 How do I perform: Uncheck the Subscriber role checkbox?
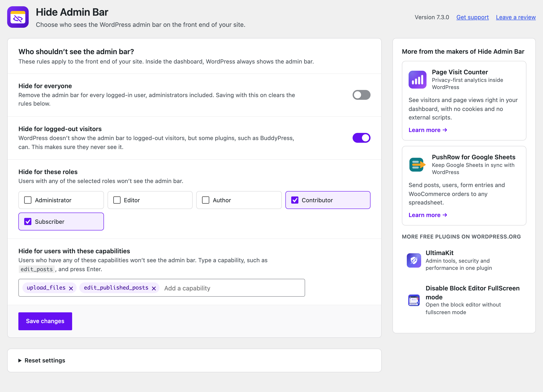point(28,222)
